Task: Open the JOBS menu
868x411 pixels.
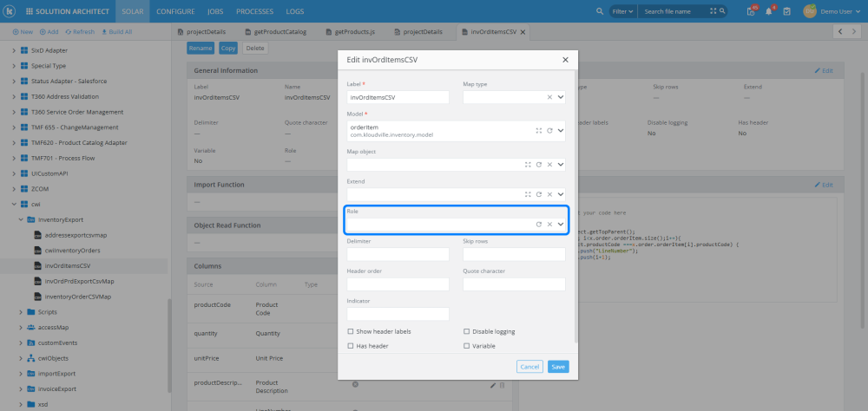Action: (215, 11)
